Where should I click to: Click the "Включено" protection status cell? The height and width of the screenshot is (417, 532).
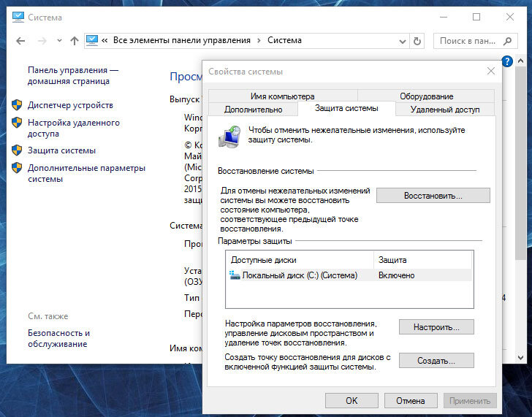[x=396, y=275]
